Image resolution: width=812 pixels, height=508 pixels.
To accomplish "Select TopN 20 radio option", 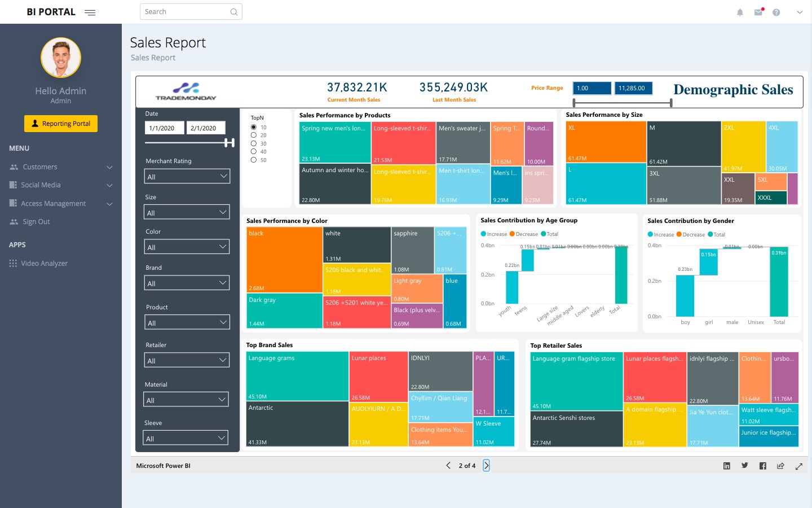I will [254, 135].
